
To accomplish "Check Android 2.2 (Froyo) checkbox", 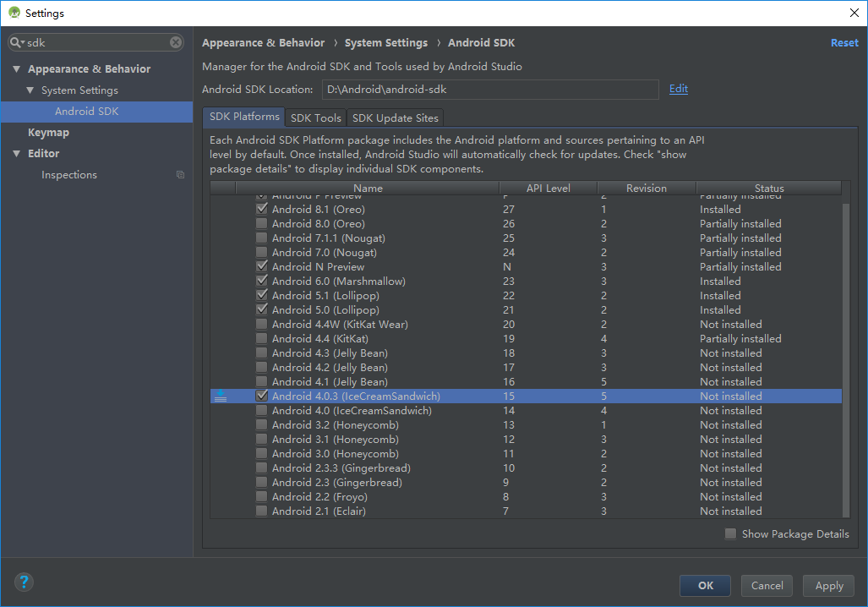I will [262, 497].
